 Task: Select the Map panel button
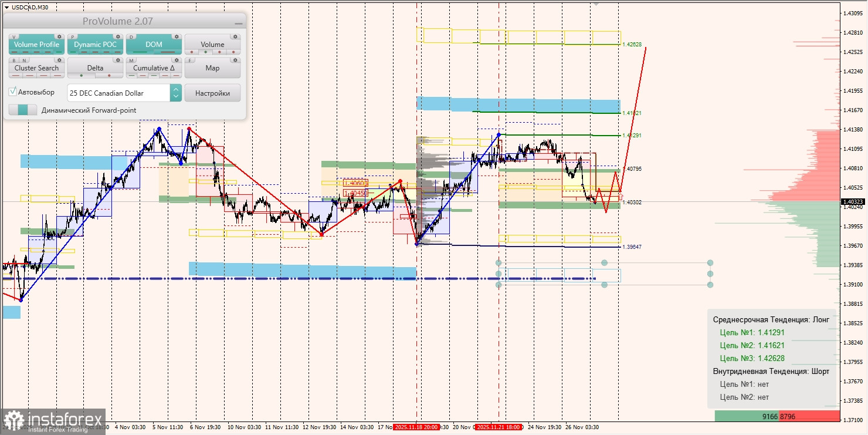[212, 68]
